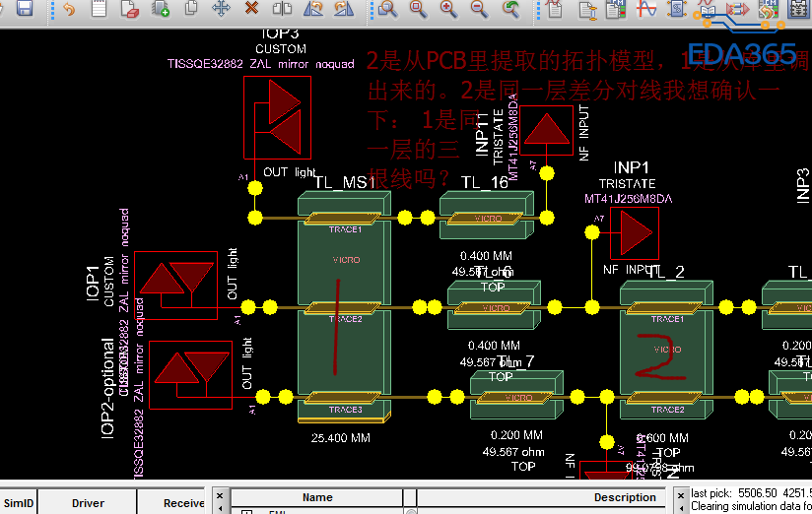Click the SimID column header
Screen dimensions: 812x514
pyautogui.click(x=19, y=503)
